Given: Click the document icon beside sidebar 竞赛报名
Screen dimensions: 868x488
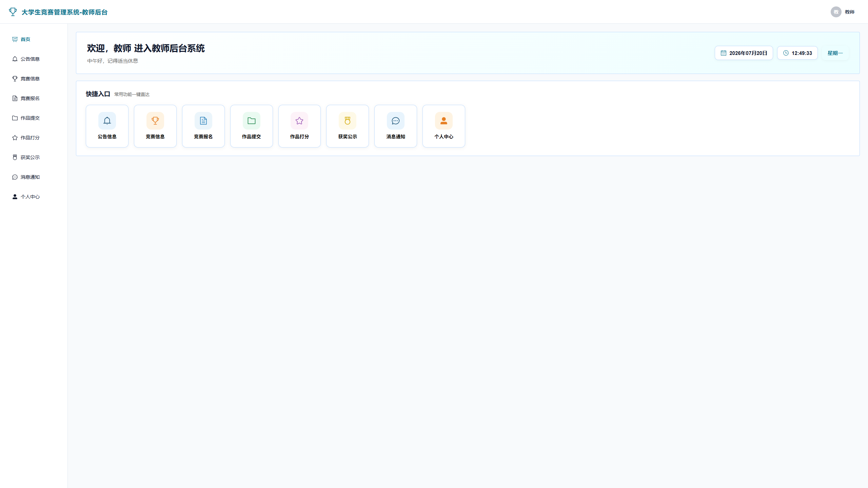Looking at the screenshot, I should (15, 98).
